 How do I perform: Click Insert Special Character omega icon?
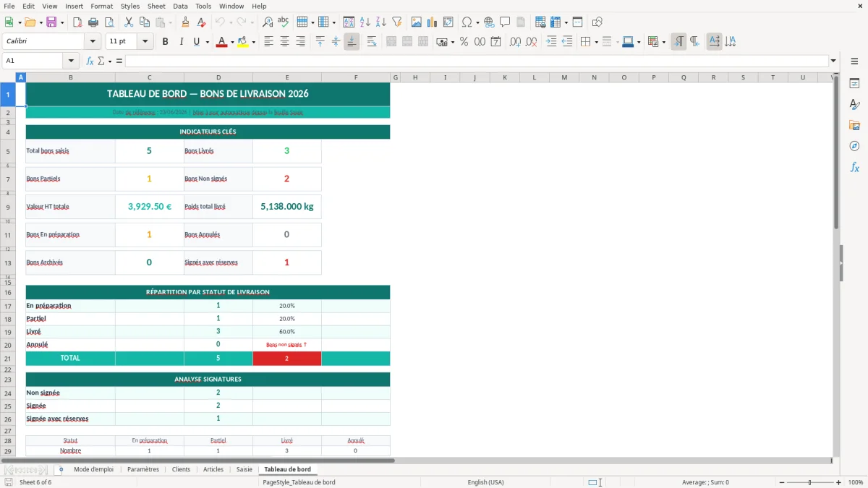[467, 22]
